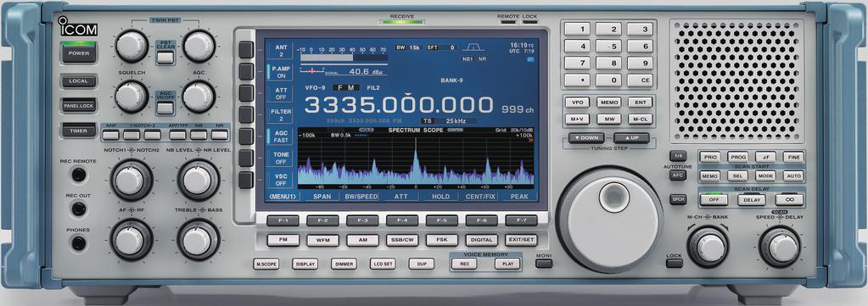Toggle the AFC autotune button
Viewport: 868px width, 306px height.
(x=678, y=175)
